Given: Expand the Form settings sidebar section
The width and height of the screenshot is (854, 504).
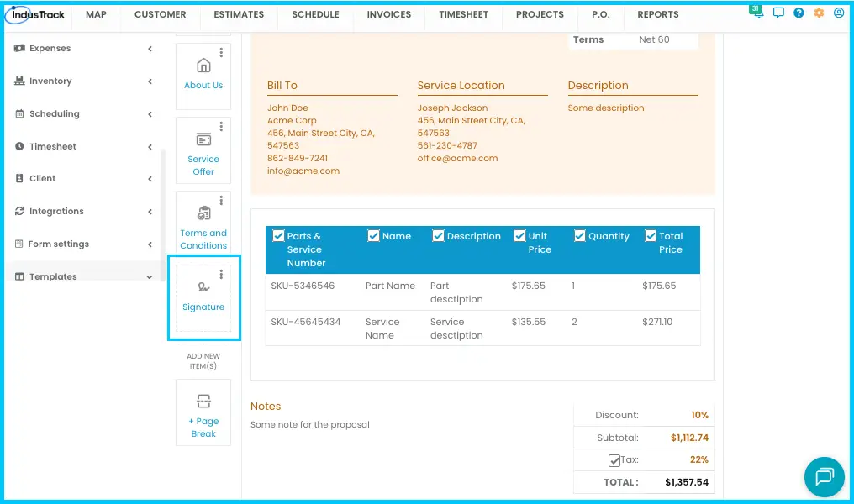Looking at the screenshot, I should coord(82,244).
